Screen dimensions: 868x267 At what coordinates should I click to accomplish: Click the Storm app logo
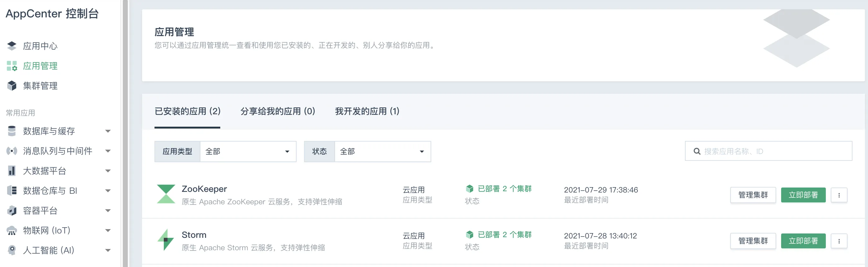click(x=166, y=240)
